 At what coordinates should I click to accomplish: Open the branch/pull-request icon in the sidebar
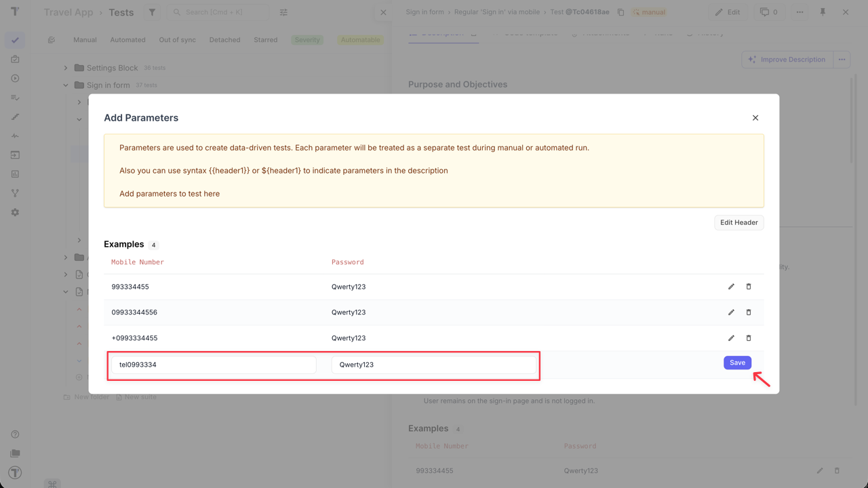pyautogui.click(x=15, y=192)
